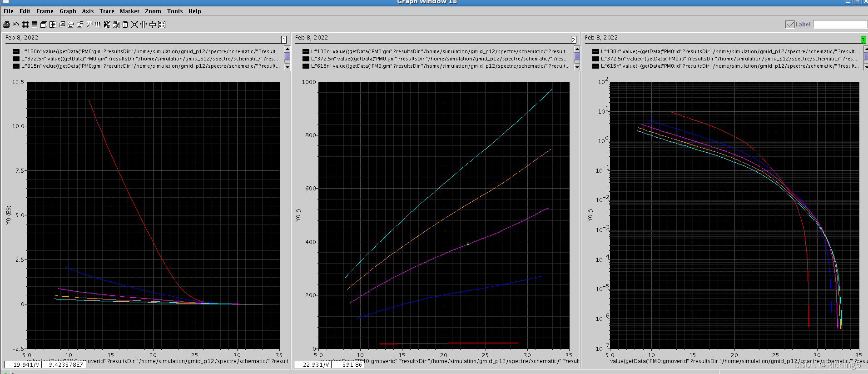This screenshot has height=374, width=868.
Task: Open the calculator tool icon
Action: point(125,25)
